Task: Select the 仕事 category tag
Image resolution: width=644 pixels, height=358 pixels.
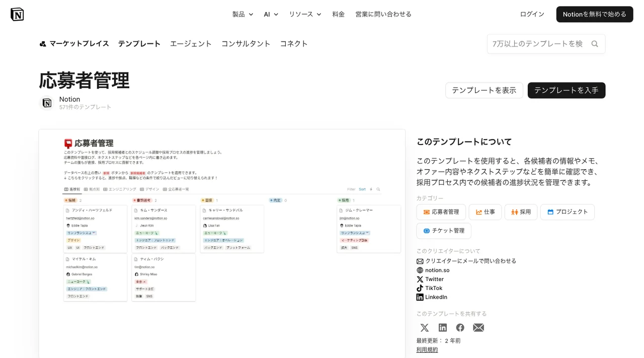Action: click(x=485, y=212)
